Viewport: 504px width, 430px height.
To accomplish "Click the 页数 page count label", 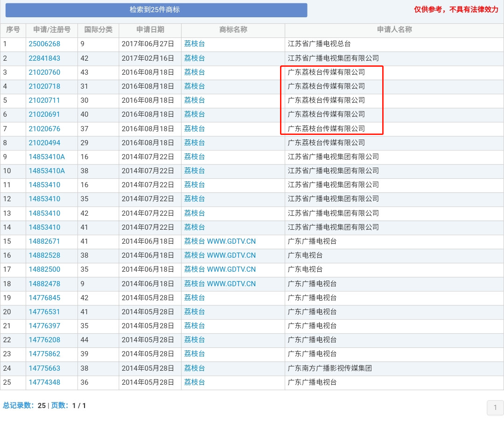I will (x=61, y=406).
